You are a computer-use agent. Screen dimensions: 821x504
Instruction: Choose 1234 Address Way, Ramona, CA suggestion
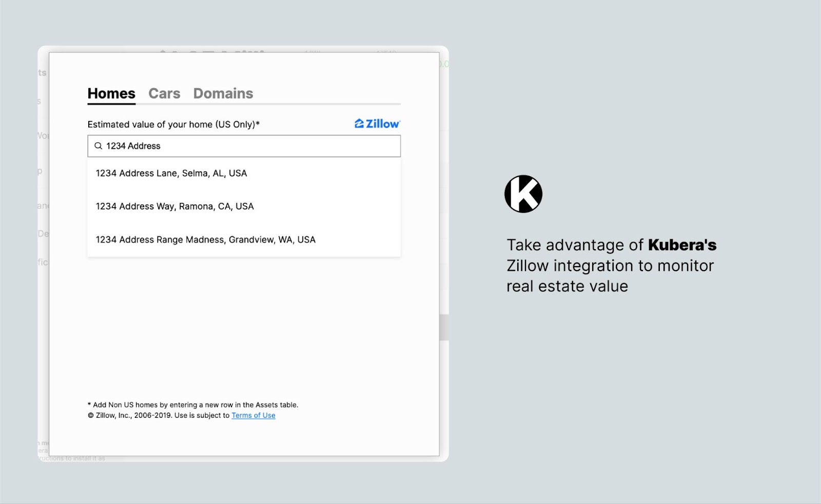pyautogui.click(x=244, y=206)
